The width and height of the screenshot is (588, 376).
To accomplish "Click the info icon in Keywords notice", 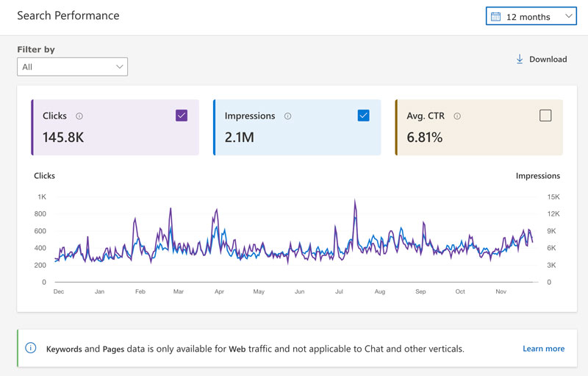I will click(x=31, y=348).
